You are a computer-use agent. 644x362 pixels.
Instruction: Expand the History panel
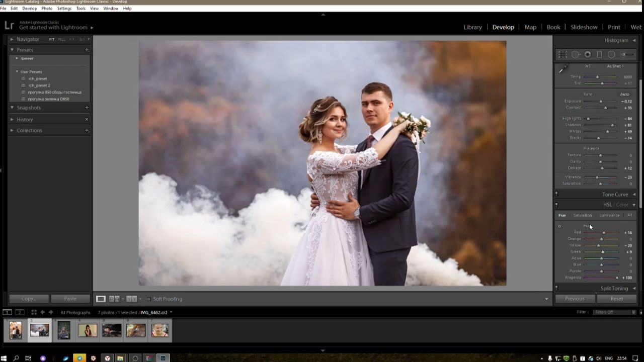click(x=12, y=120)
